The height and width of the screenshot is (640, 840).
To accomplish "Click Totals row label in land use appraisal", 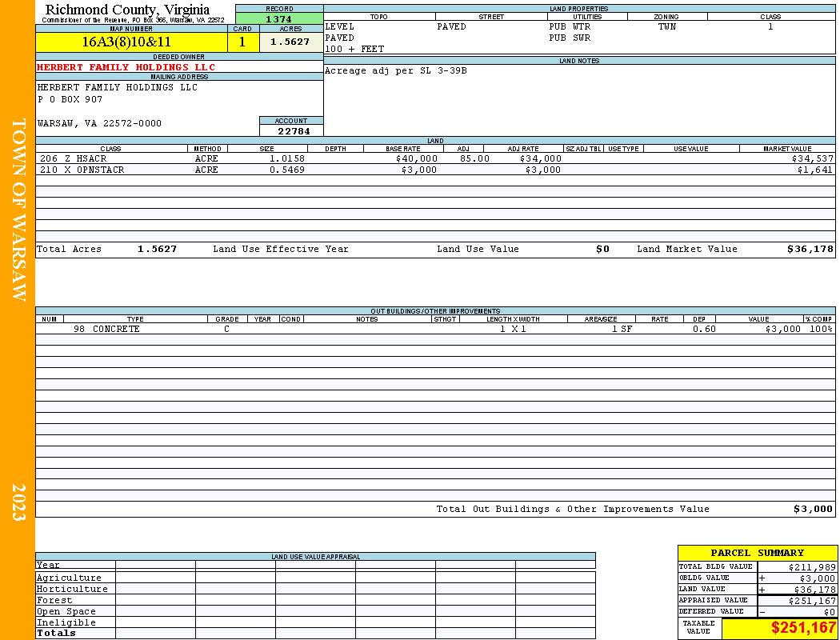I will 56,633.
